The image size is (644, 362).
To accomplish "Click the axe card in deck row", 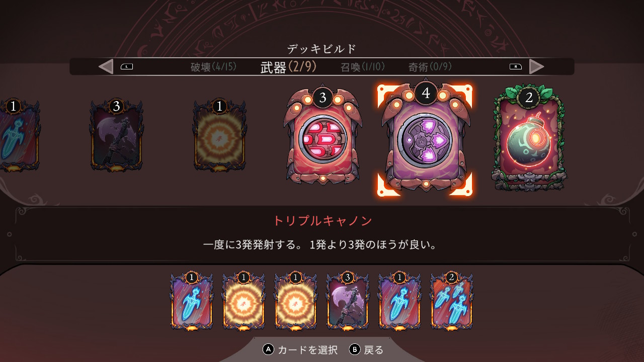I will (x=347, y=301).
